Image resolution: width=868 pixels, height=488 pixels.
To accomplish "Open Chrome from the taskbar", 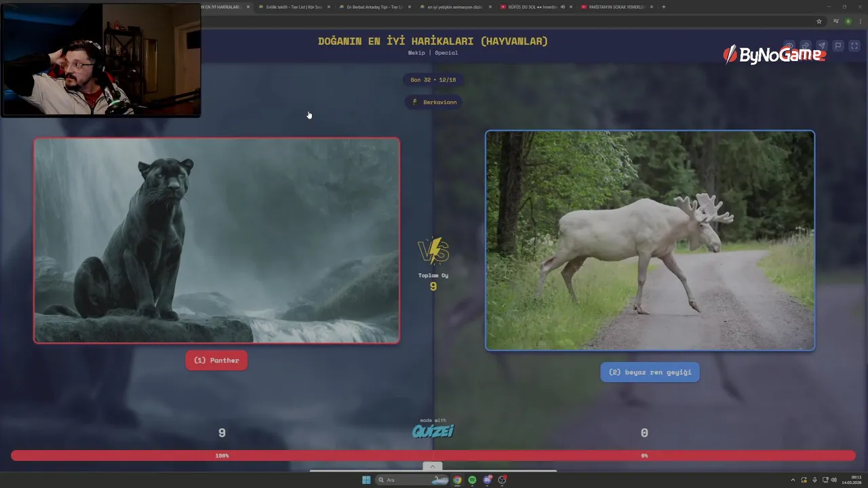I will click(458, 480).
